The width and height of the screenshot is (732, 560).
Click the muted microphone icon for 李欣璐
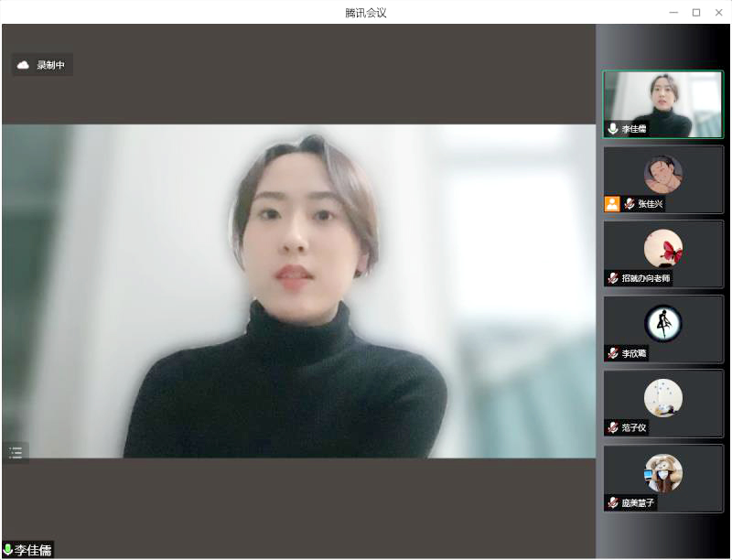pos(612,353)
